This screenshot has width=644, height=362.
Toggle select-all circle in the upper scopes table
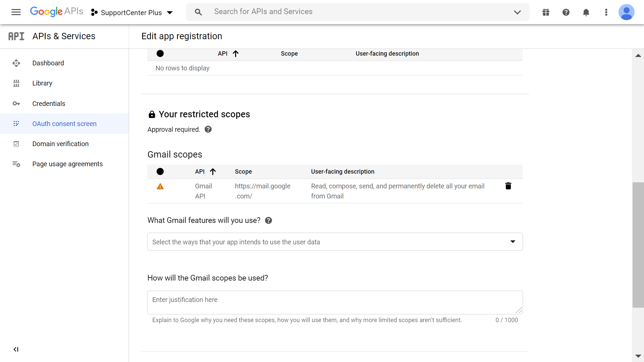coord(160,54)
